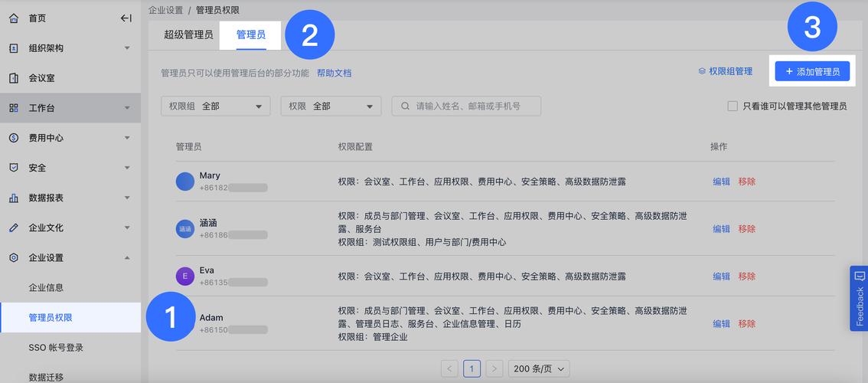868x383 pixels.
Task: Click 管理员 column header
Action: pyautogui.click(x=189, y=146)
